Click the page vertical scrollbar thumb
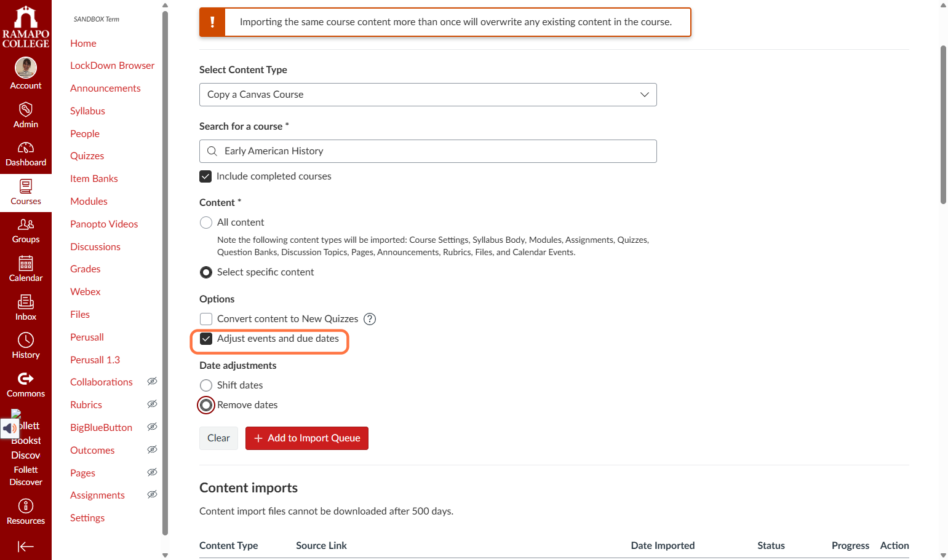This screenshot has height=560, width=948. click(943, 124)
